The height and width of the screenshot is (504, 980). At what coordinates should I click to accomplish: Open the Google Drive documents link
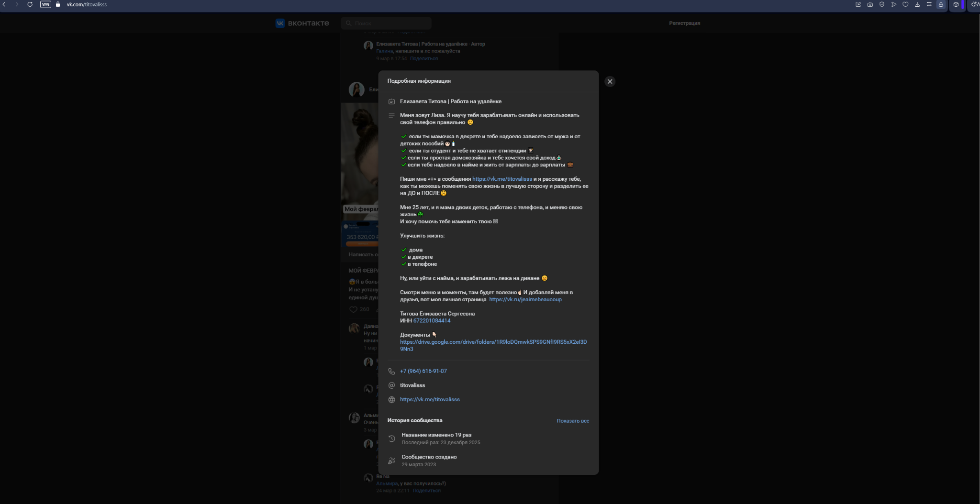[x=493, y=342]
